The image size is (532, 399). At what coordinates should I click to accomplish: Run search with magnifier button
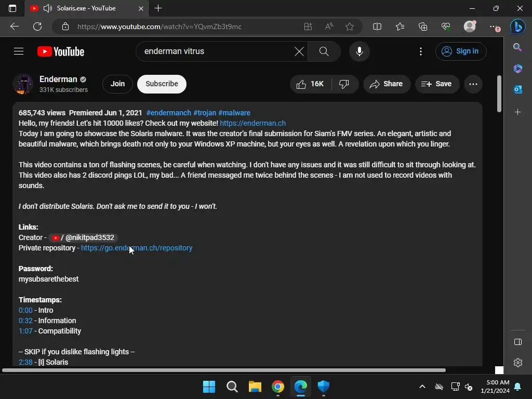[324, 51]
